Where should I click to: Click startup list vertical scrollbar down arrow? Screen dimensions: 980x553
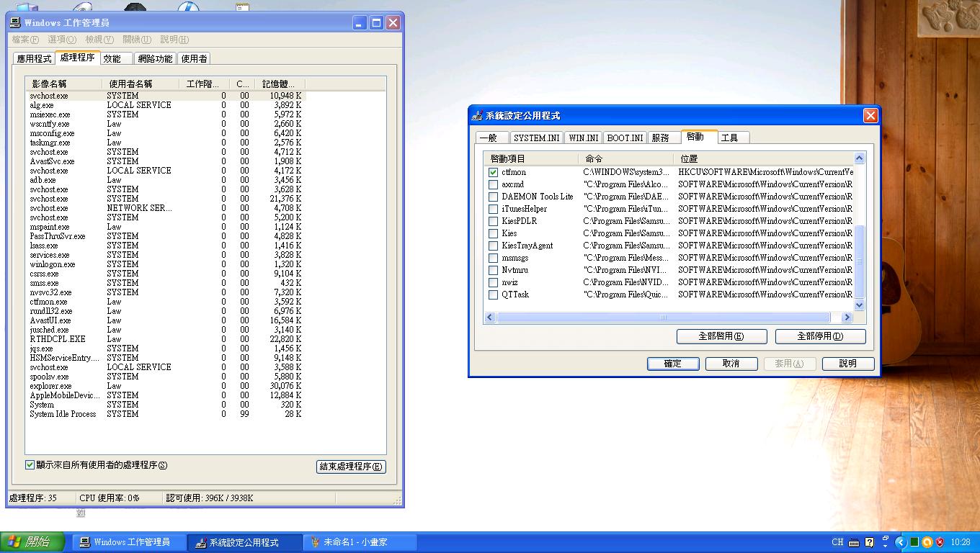point(859,306)
